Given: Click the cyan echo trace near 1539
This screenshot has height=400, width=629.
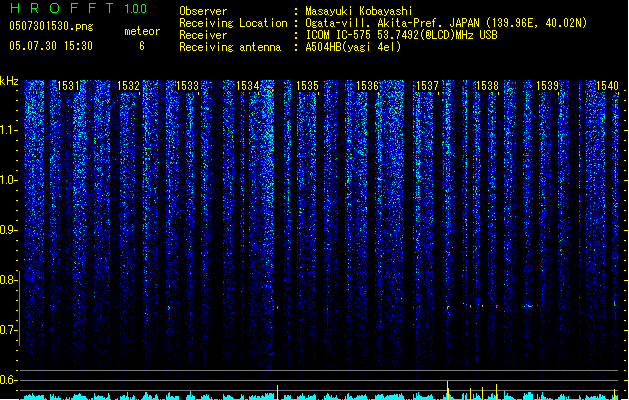Looking at the screenshot, I should click(x=529, y=306).
